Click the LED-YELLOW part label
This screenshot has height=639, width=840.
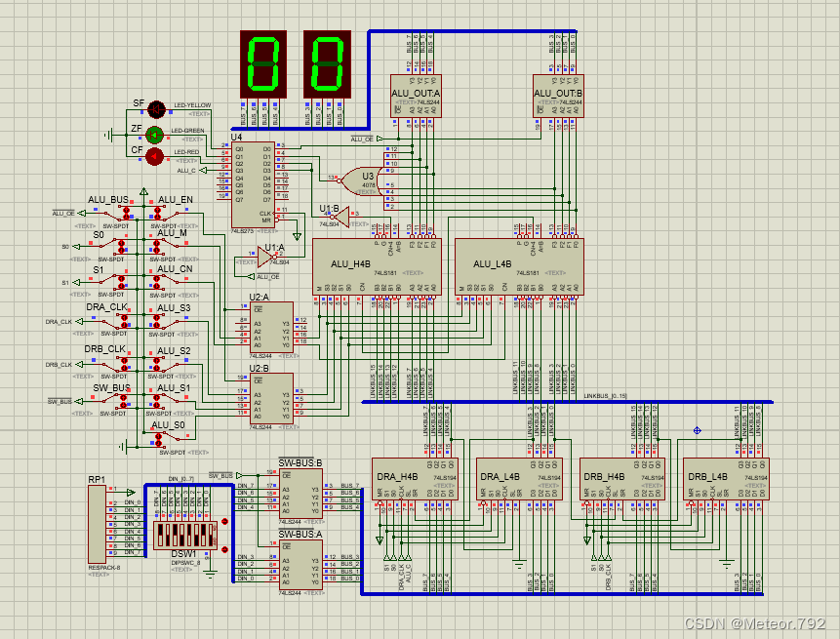coord(192,105)
